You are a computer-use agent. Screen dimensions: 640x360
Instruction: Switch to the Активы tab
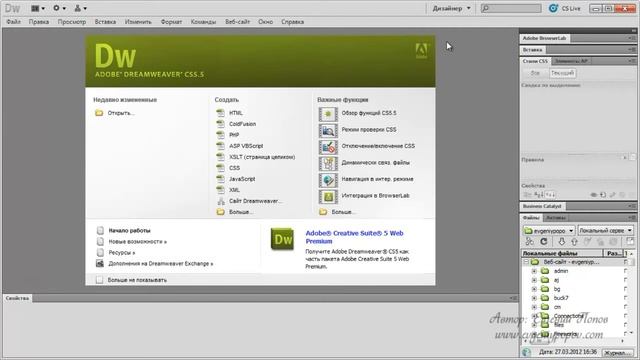(x=556, y=218)
